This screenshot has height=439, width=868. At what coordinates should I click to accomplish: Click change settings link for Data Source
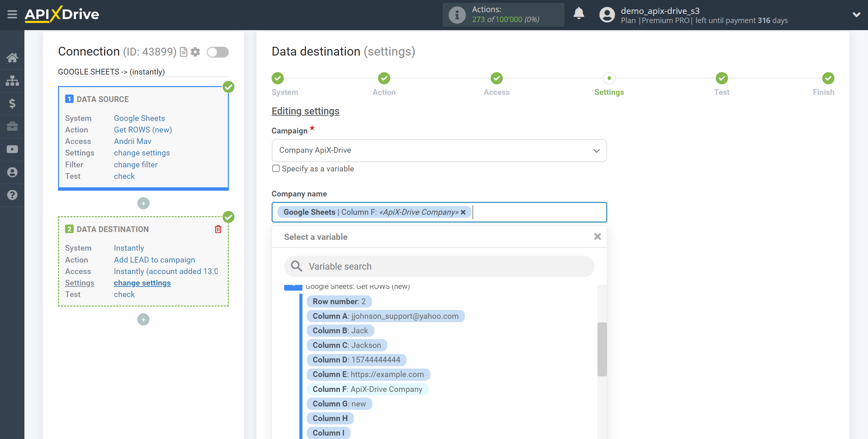(141, 152)
